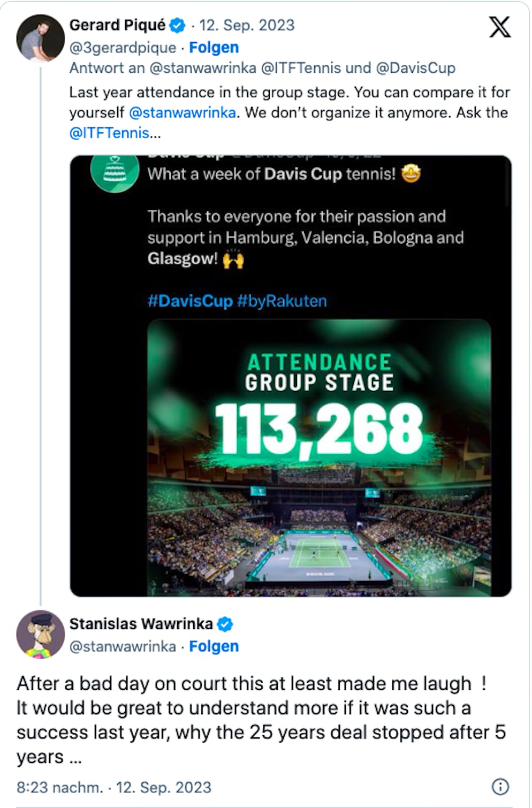Click Gerard Piqué's blue verified badge
532x808 pixels.
[x=177, y=25]
